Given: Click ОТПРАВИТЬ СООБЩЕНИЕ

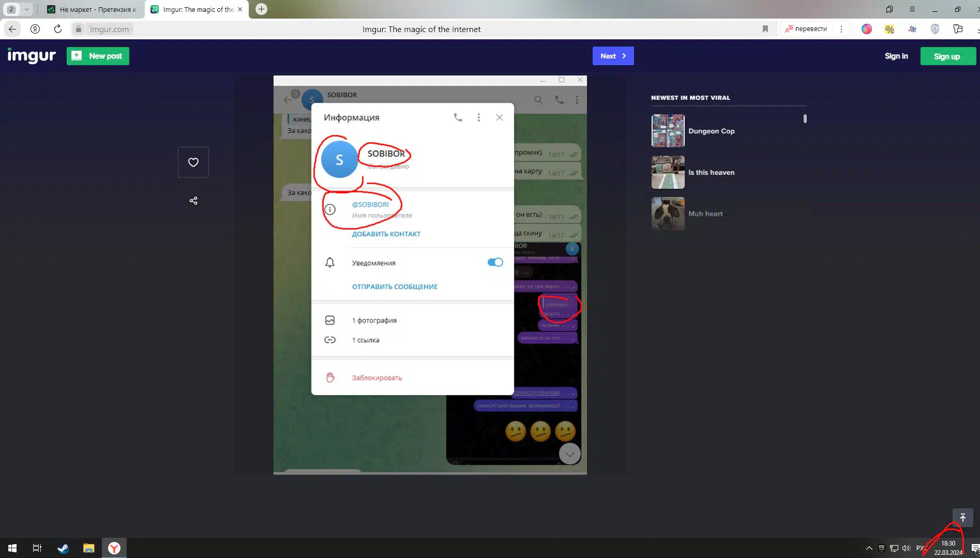Looking at the screenshot, I should click(x=395, y=286).
